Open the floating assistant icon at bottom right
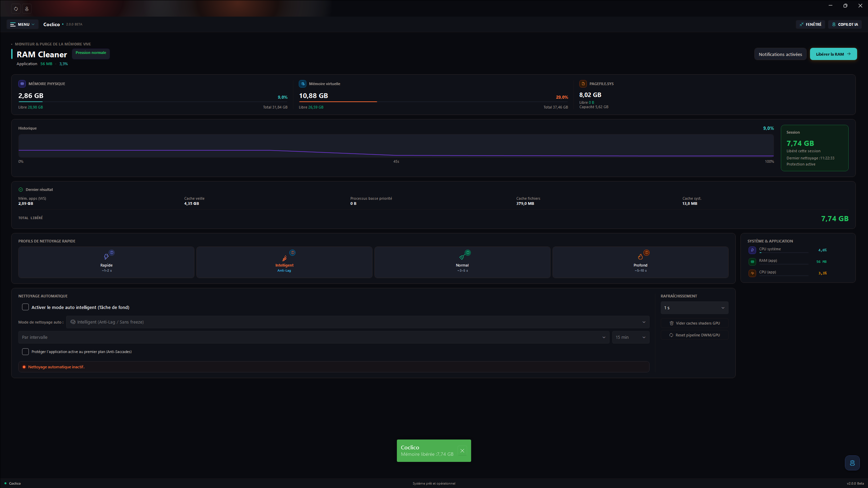 [852, 463]
